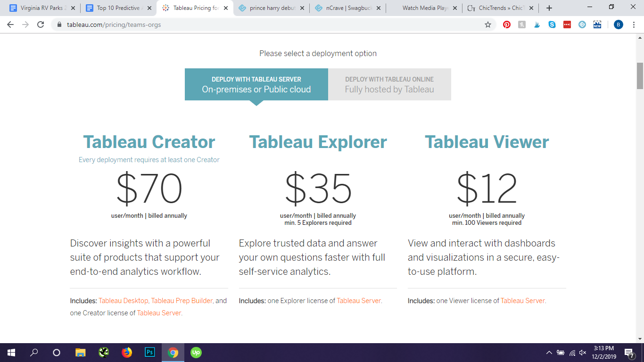Click 'min. 100 Viewers required' text
The width and height of the screenshot is (644, 362).
pyautogui.click(x=487, y=223)
